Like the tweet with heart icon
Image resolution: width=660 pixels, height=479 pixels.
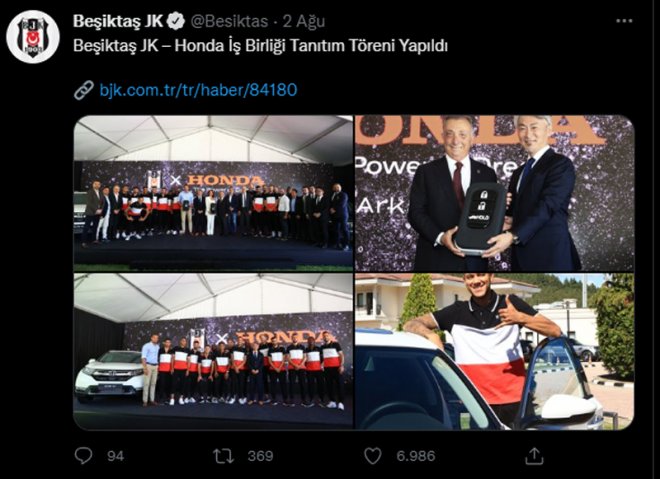coord(373,456)
